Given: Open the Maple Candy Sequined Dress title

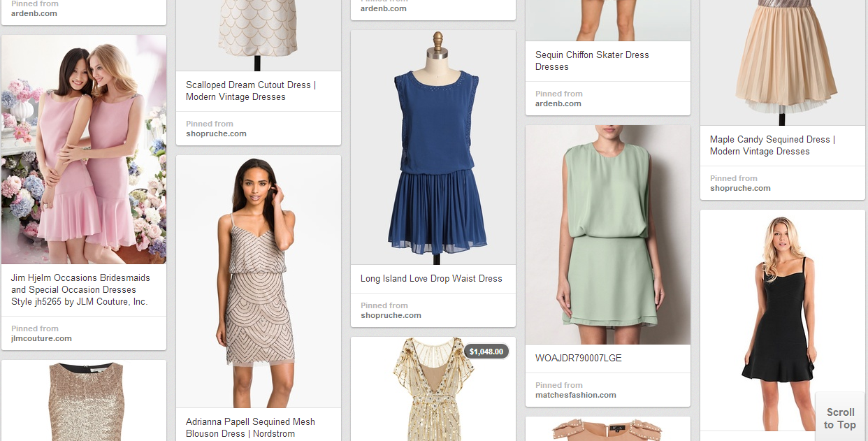Looking at the screenshot, I should 772,145.
